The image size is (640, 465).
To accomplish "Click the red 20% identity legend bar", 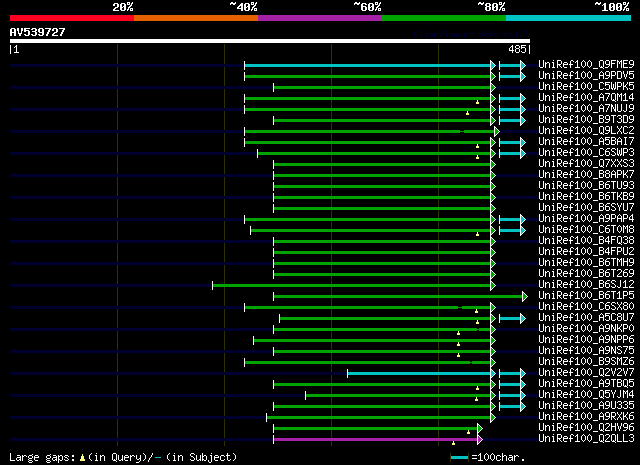I will pyautogui.click(x=72, y=18).
